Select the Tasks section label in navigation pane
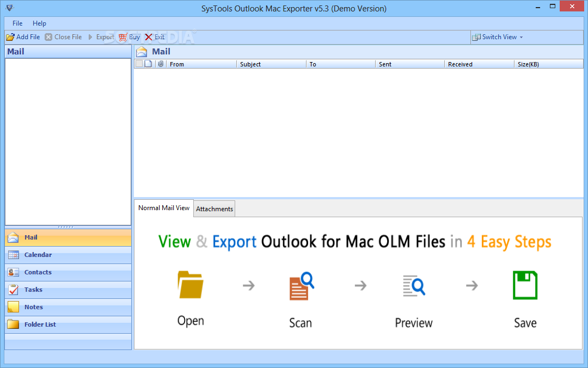The width and height of the screenshot is (588, 368). tap(33, 290)
